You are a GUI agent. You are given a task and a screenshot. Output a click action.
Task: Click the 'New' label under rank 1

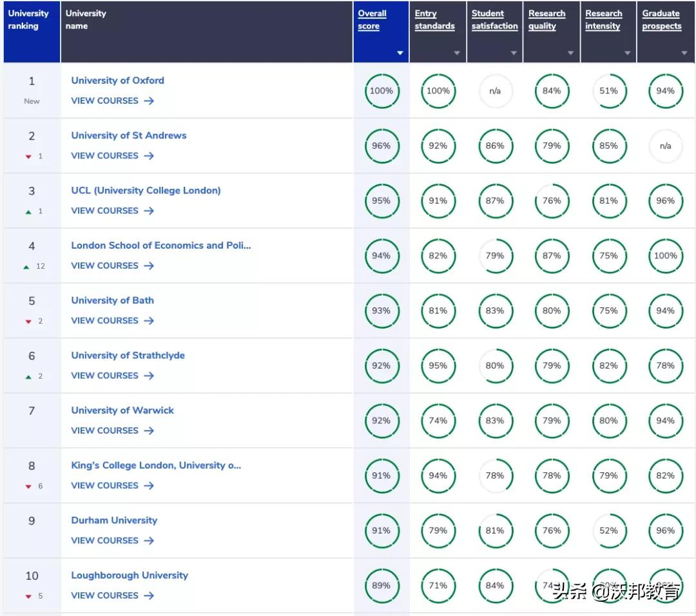click(x=32, y=101)
